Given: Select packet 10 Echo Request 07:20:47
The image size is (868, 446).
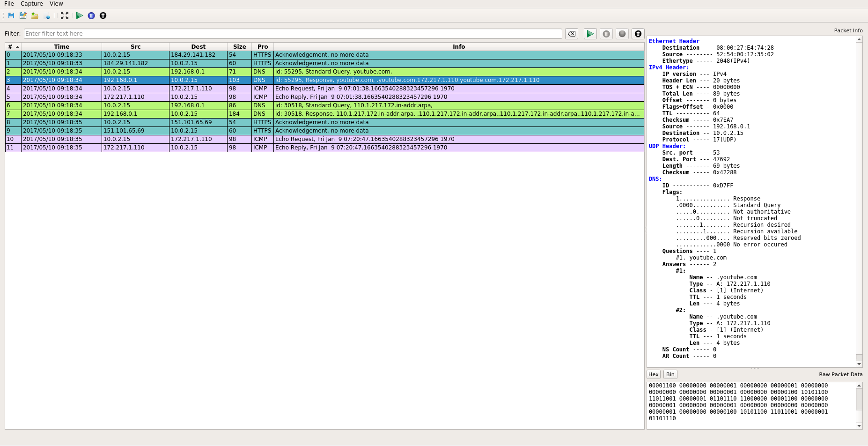Looking at the screenshot, I should [x=324, y=139].
